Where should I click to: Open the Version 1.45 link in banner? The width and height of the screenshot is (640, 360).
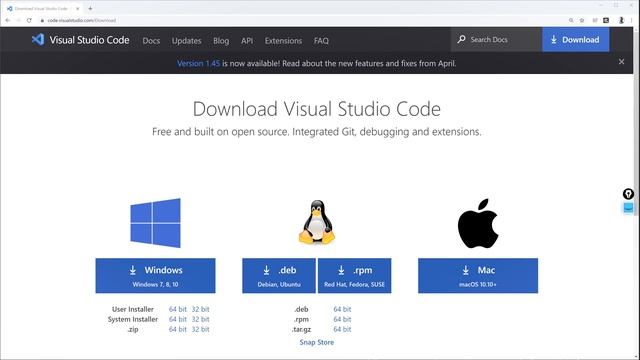tap(198, 63)
